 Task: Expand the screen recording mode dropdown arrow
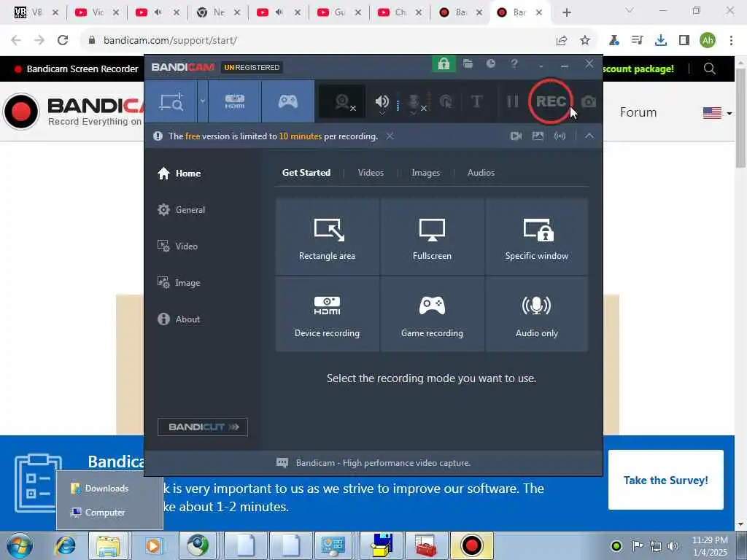203,101
